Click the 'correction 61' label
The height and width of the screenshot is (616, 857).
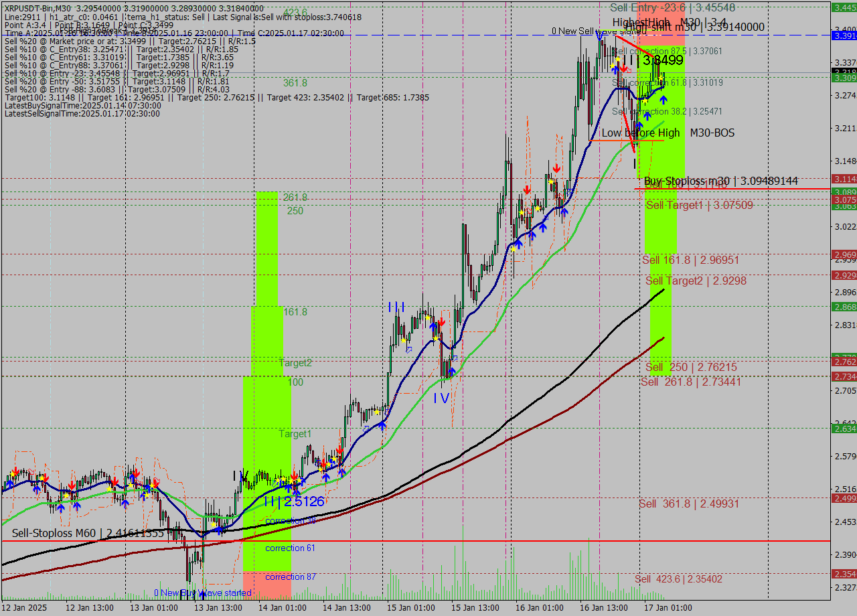(290, 548)
